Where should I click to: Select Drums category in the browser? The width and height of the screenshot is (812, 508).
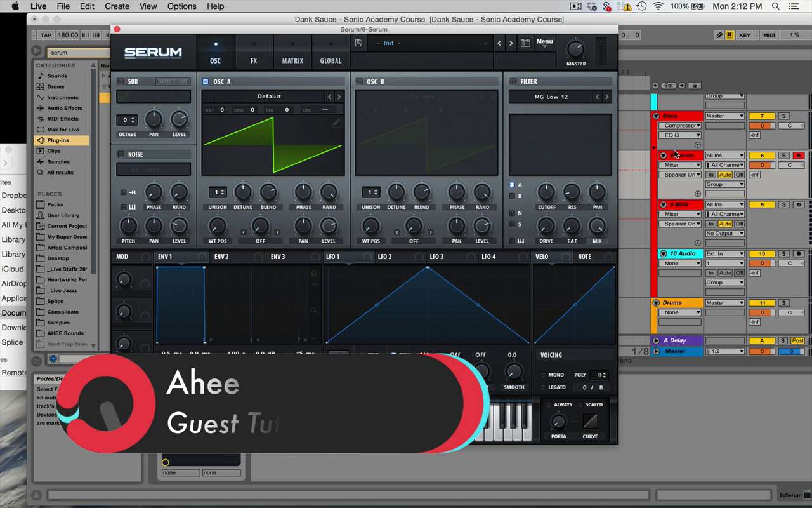point(56,86)
